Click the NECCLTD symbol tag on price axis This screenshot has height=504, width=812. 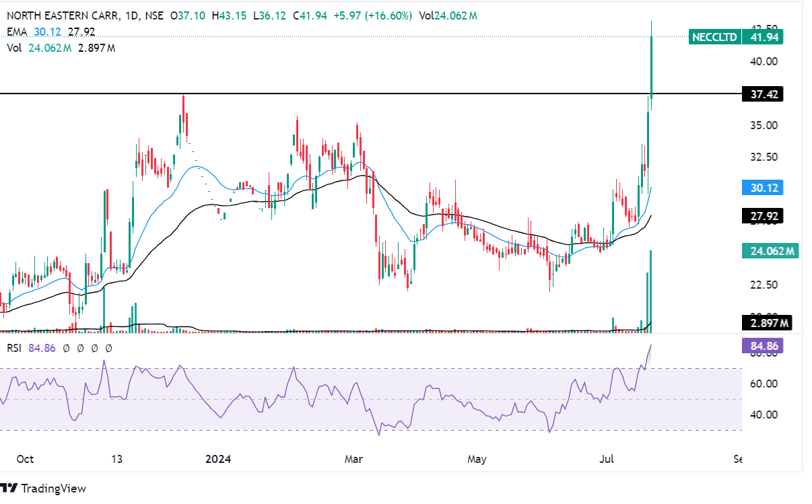714,37
